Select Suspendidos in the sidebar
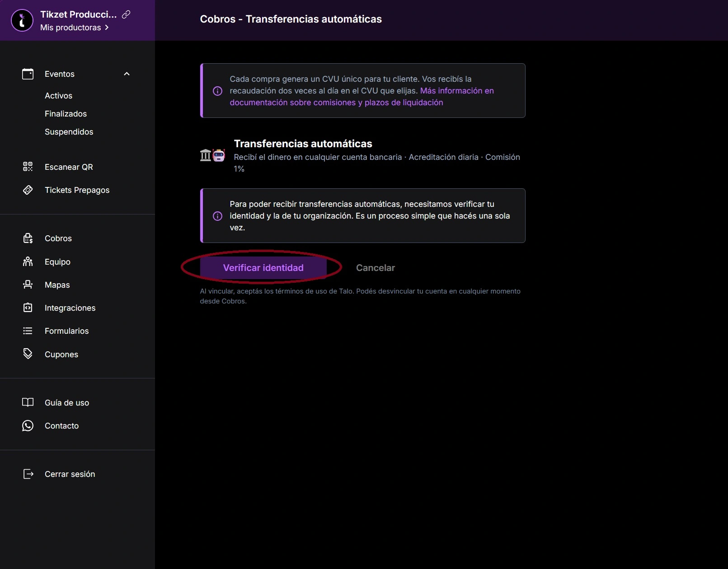This screenshot has height=569, width=728. (x=69, y=132)
